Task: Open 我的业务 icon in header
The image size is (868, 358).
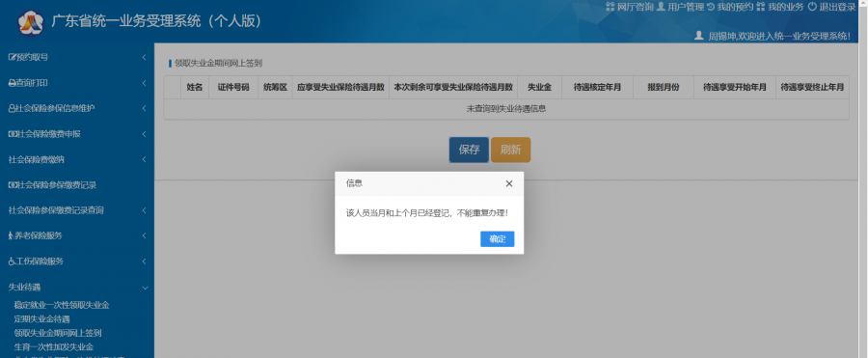Action: (761, 7)
